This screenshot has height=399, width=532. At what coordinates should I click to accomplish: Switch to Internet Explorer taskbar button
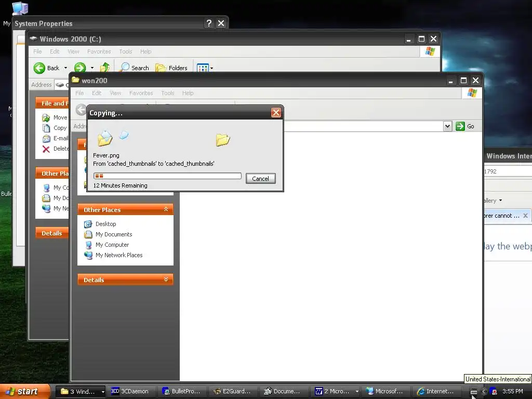pos(436,392)
